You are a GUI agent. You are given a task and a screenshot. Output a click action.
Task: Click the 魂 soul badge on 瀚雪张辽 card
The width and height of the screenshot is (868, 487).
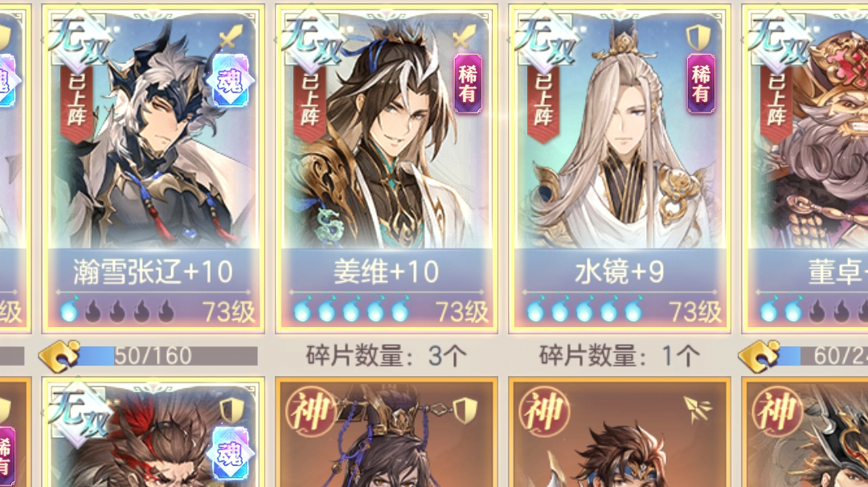point(231,80)
